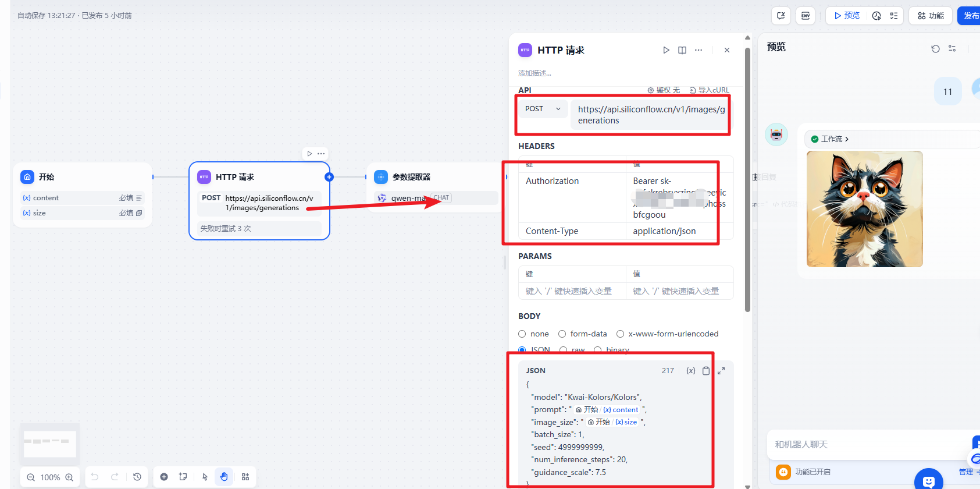Open the conversation variables icon in top bar
The image size is (980, 489).
[x=781, y=16]
